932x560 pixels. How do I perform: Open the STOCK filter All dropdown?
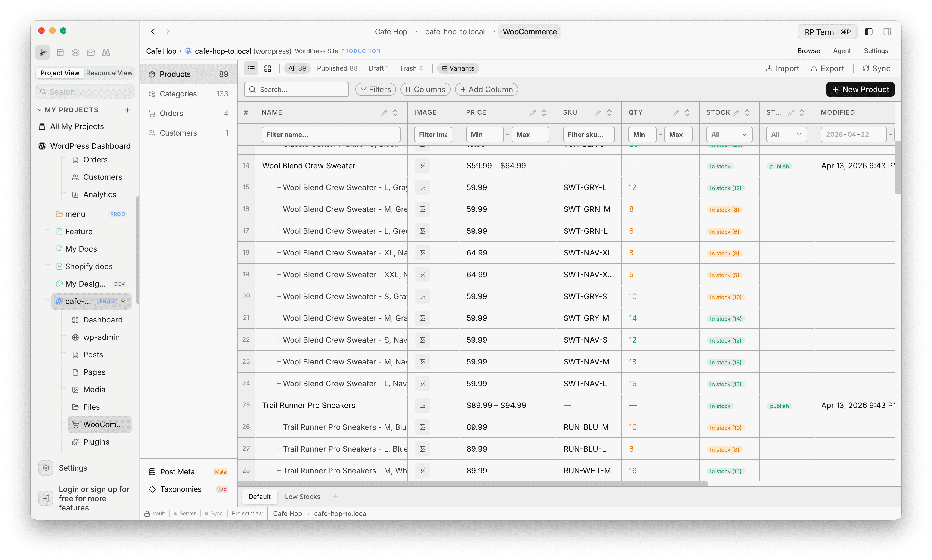(x=728, y=134)
